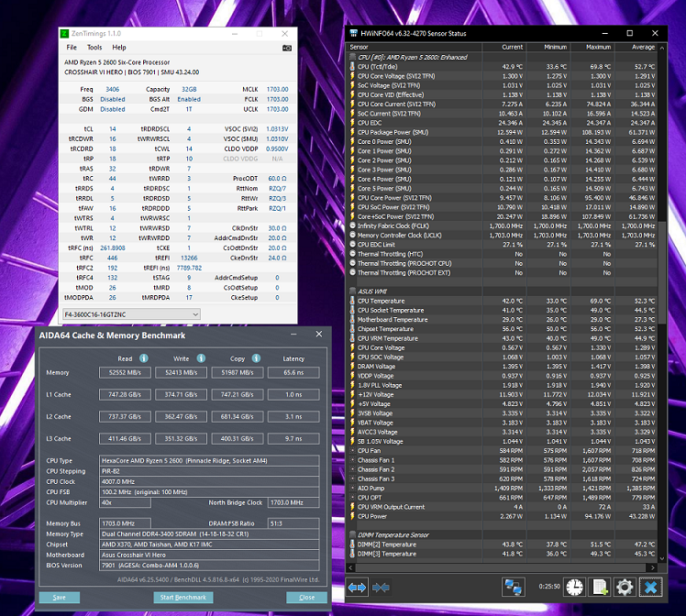
Task: Click the HWiNFO horizontal scrollbar thumb
Action: pos(502,567)
